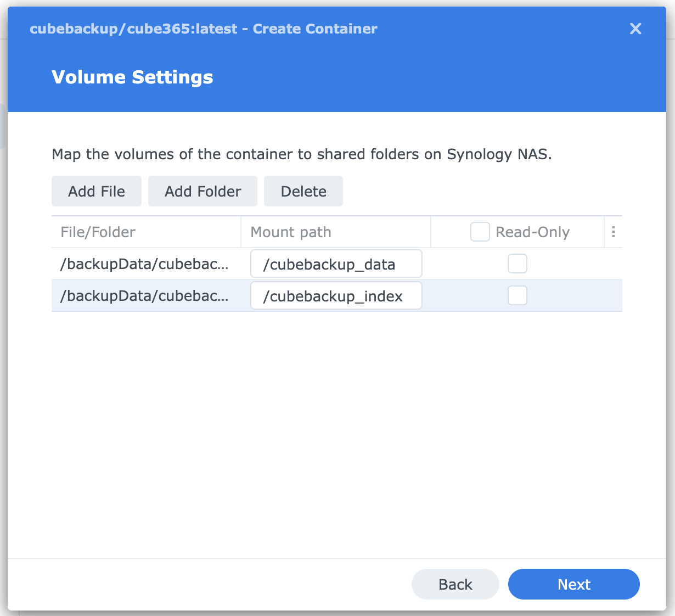
Task: Go Back to the previous step
Action: [455, 584]
